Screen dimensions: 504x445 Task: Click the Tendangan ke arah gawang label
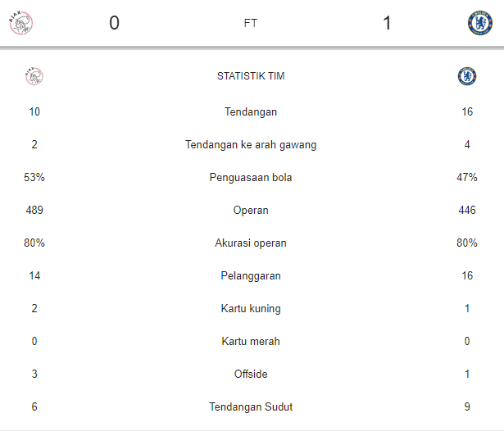tap(251, 145)
